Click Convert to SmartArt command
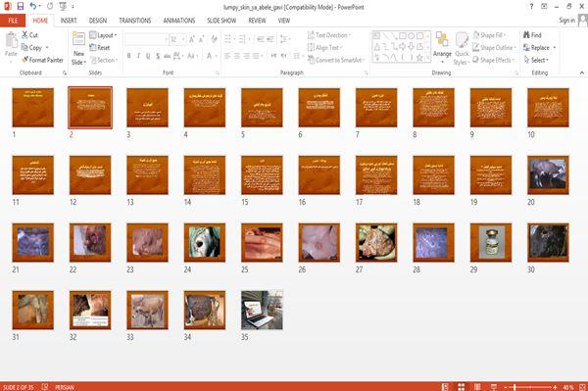The width and height of the screenshot is (588, 391). [x=335, y=60]
